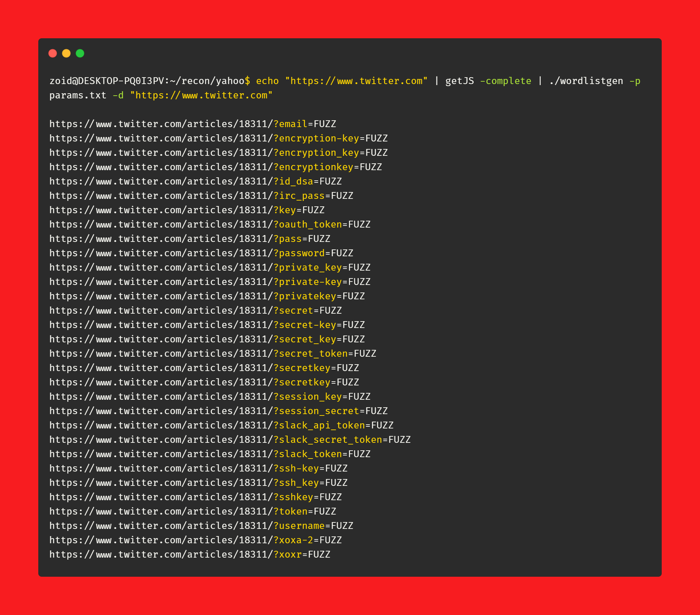Image resolution: width=700 pixels, height=615 pixels.
Task: Click the getJS command in the prompt
Action: click(460, 81)
